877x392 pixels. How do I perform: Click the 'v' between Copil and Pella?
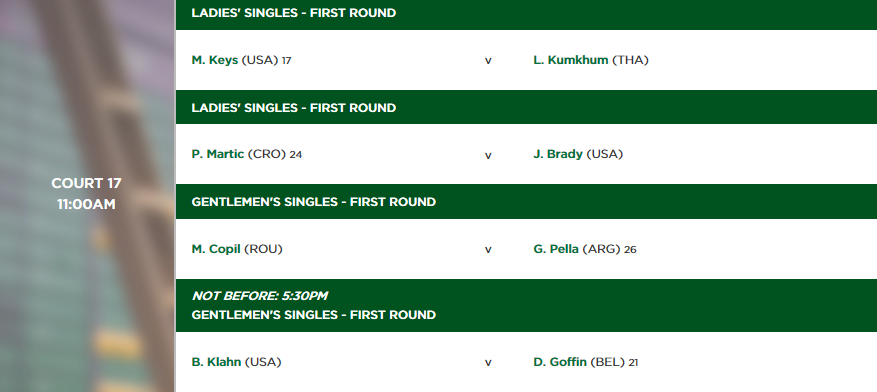click(488, 250)
